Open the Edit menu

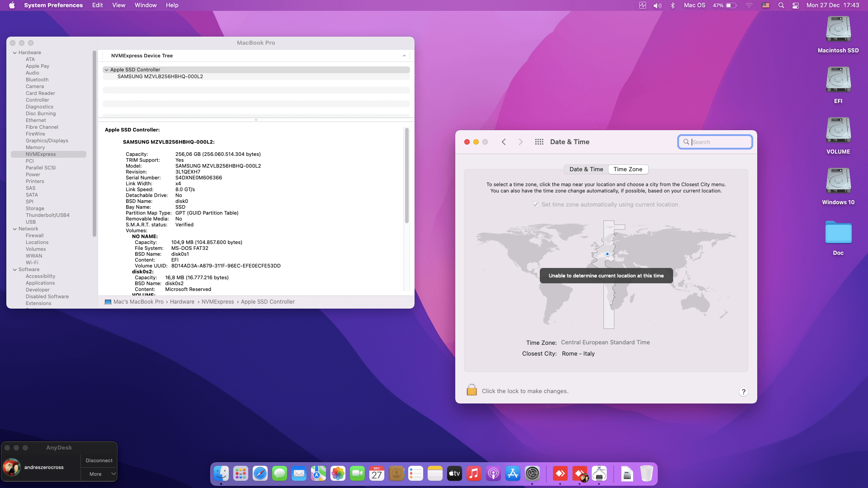point(97,5)
